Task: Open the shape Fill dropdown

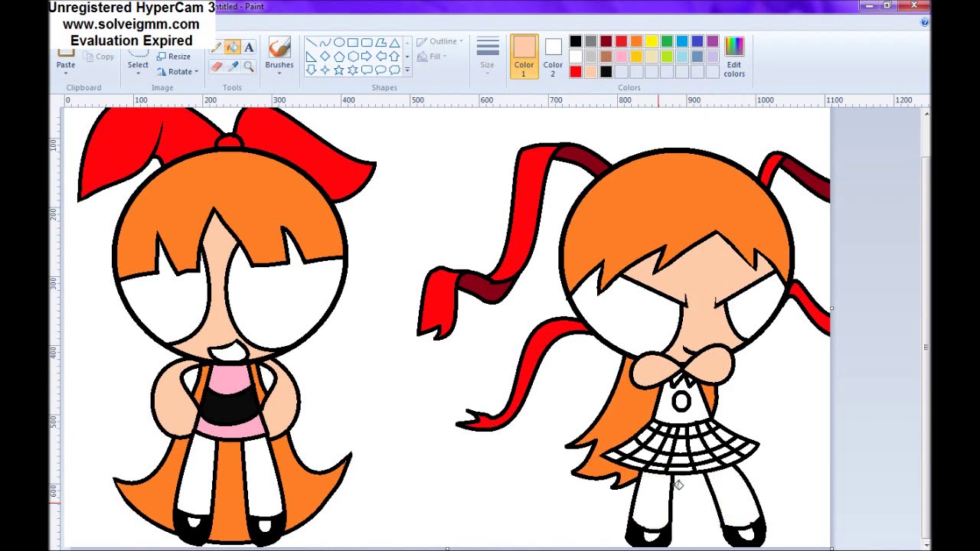Action: coord(433,57)
